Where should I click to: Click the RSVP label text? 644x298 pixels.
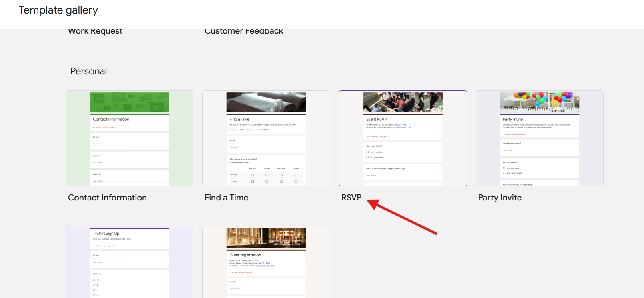pos(351,198)
